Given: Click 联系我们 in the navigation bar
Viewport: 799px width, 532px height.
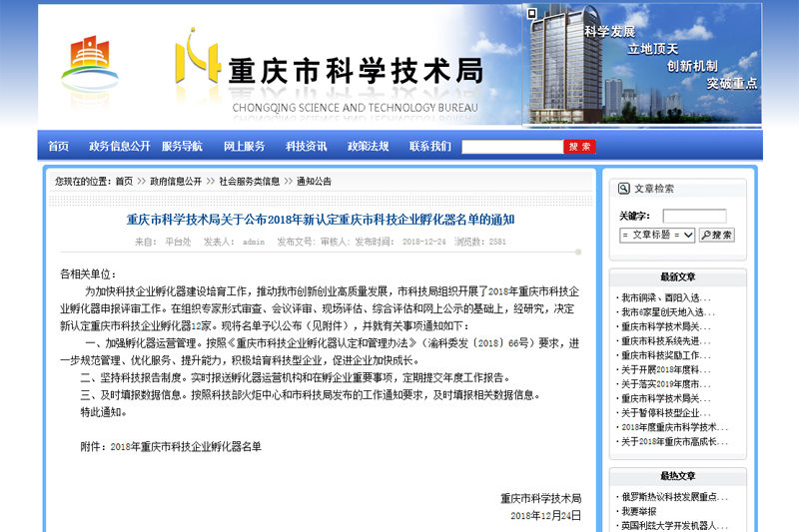Looking at the screenshot, I should [429, 147].
